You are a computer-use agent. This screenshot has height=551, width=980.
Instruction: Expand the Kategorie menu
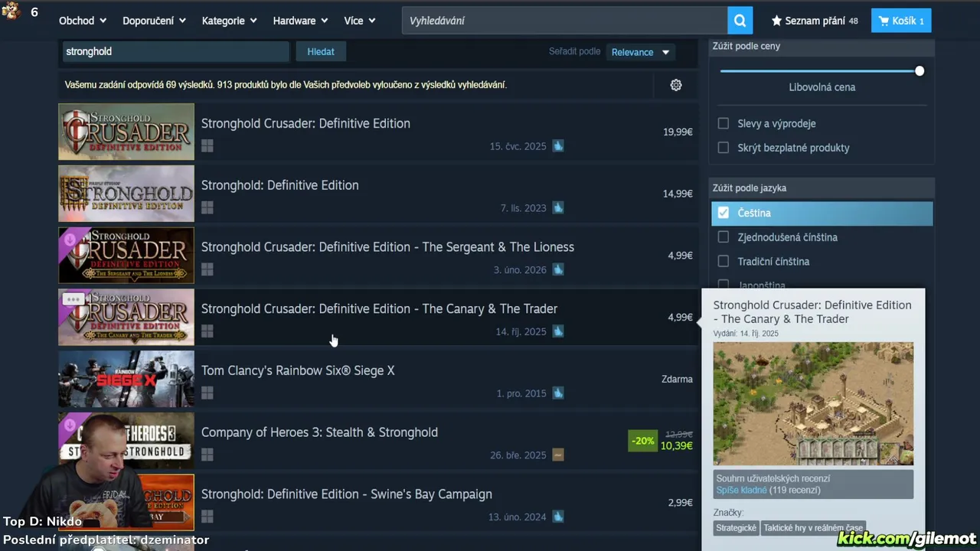230,21
